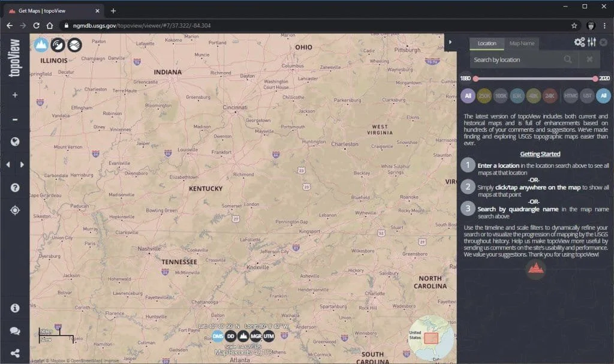
Task: Click the United States overview minimap
Action: pyautogui.click(x=431, y=338)
